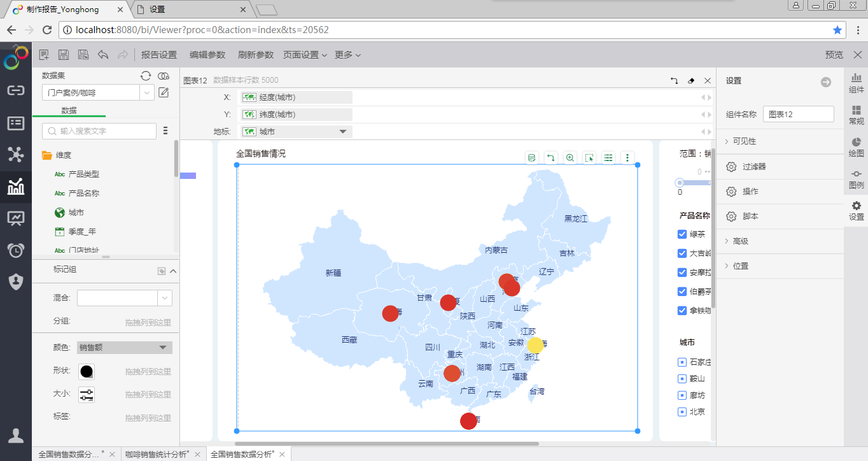This screenshot has height=461, width=868.
Task: Uncheck the 伯爵茶 product checkbox
Action: tap(682, 292)
